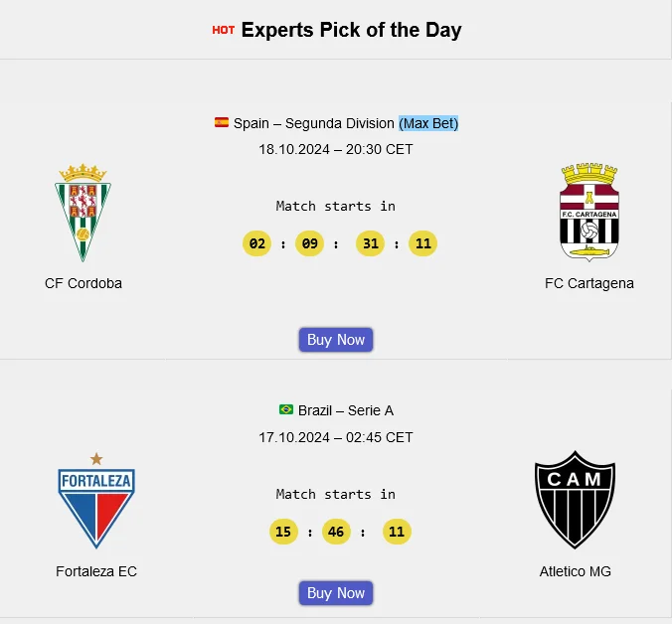The width and height of the screenshot is (672, 624).
Task: Click the countdown circle showing 02
Action: coord(257,243)
